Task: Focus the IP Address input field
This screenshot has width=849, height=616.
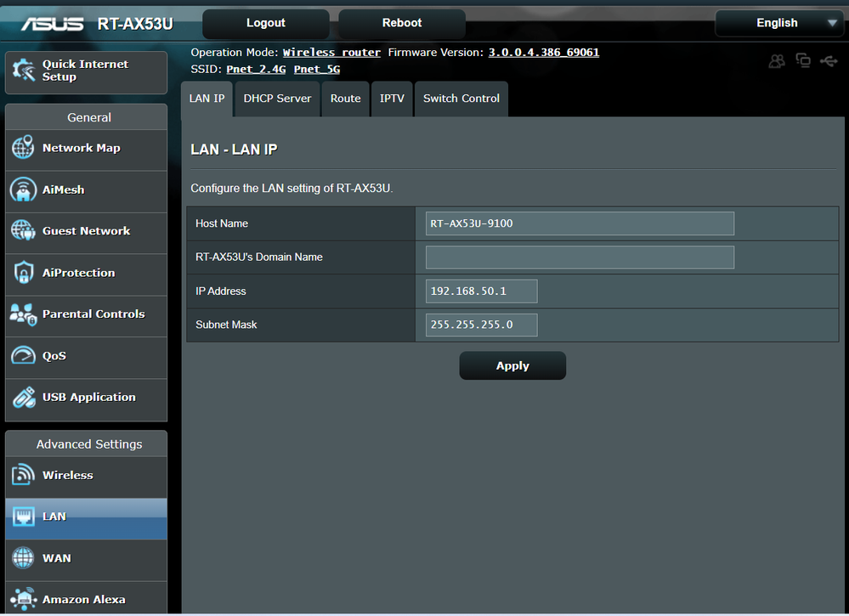Action: [482, 291]
